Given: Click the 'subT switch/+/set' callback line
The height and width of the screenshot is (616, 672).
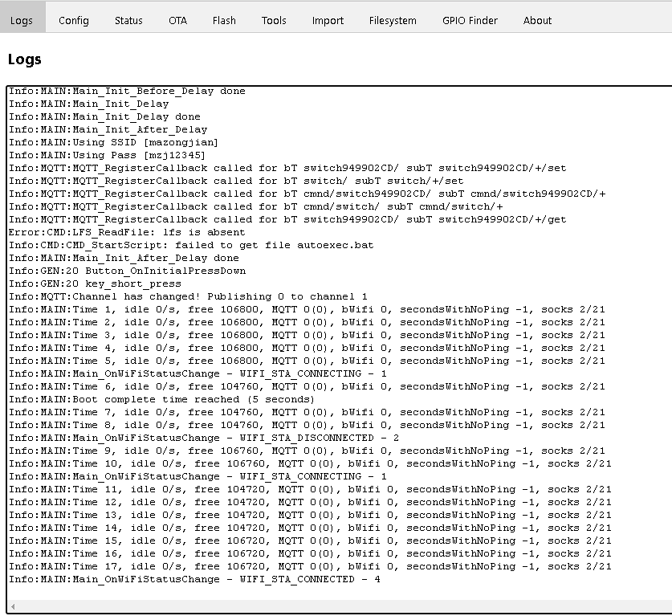Looking at the screenshot, I should click(x=236, y=181).
